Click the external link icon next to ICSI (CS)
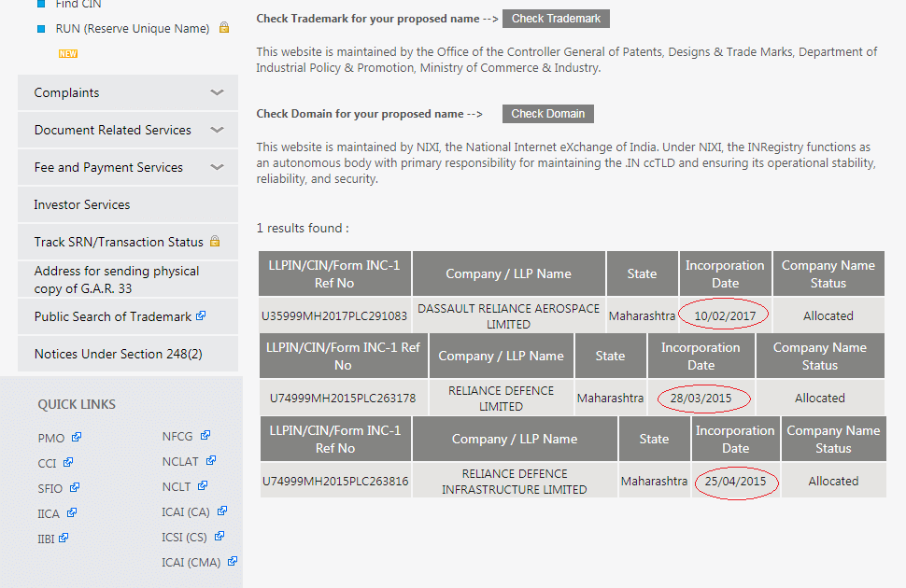This screenshot has height=588, width=906. tap(219, 536)
